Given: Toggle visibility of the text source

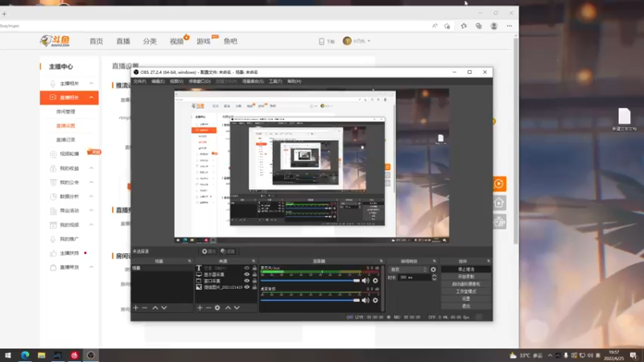Looking at the screenshot, I should click(247, 268).
